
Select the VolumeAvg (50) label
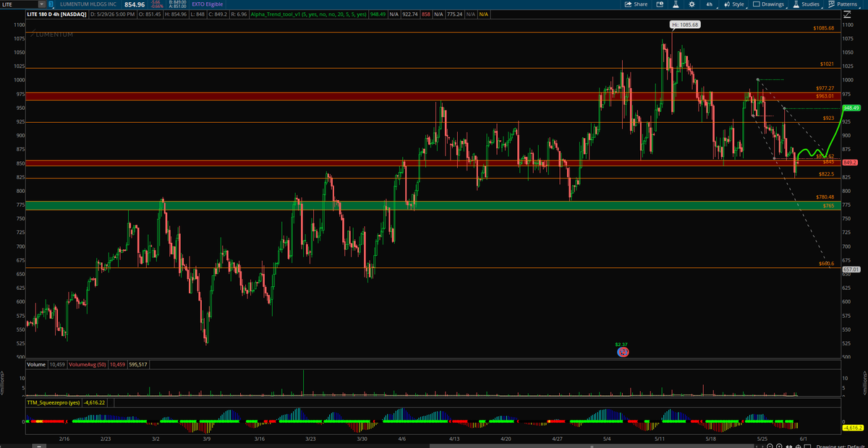coord(89,365)
